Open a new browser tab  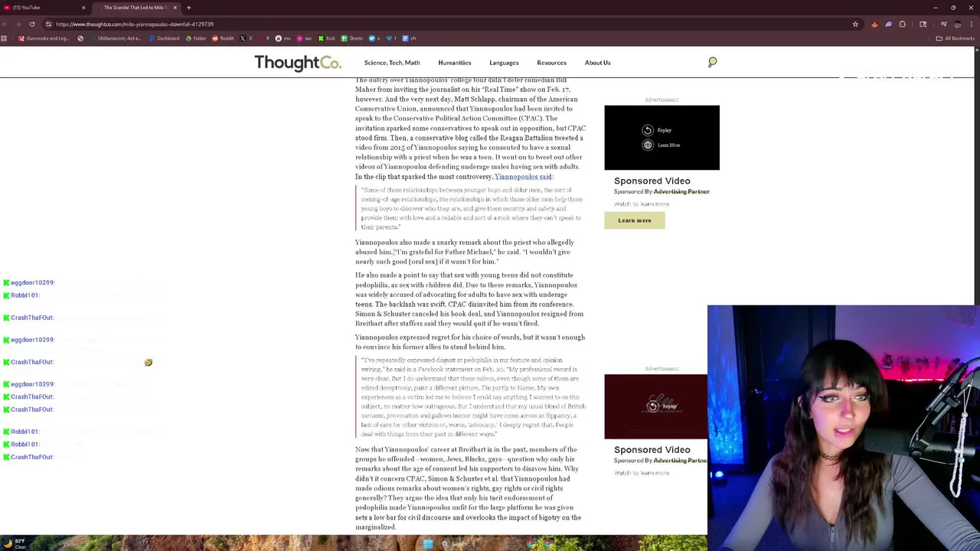(x=188, y=8)
